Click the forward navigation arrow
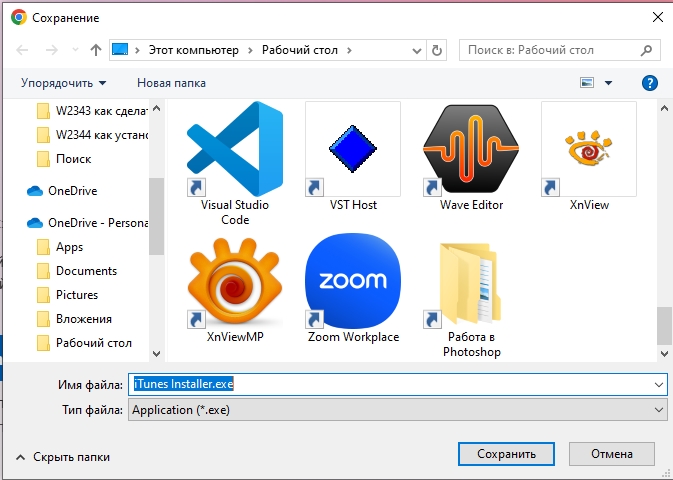 tap(52, 50)
